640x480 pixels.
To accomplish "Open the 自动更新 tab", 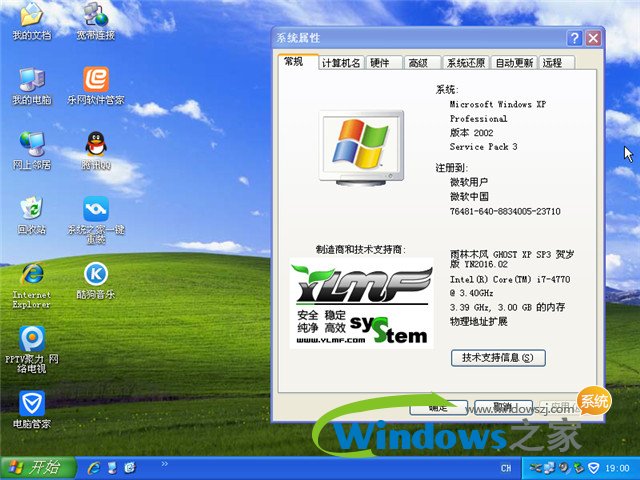I will coord(514,63).
